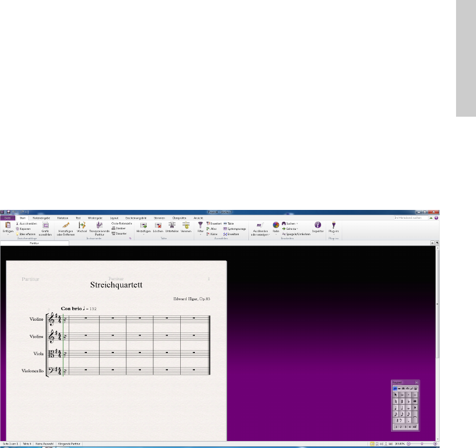The image size is (476, 448).
Task: Toggle sharp sign on Keypad
Action: point(402,401)
